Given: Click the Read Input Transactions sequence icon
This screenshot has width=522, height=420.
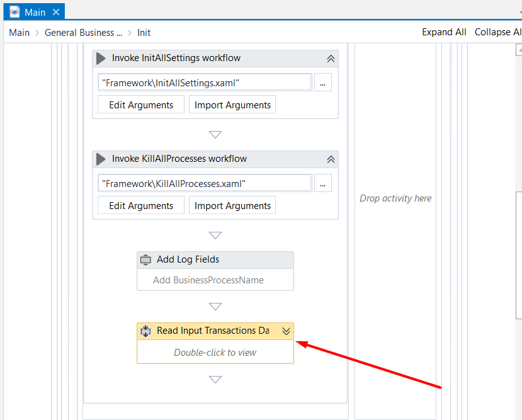Looking at the screenshot, I should click(x=146, y=331).
